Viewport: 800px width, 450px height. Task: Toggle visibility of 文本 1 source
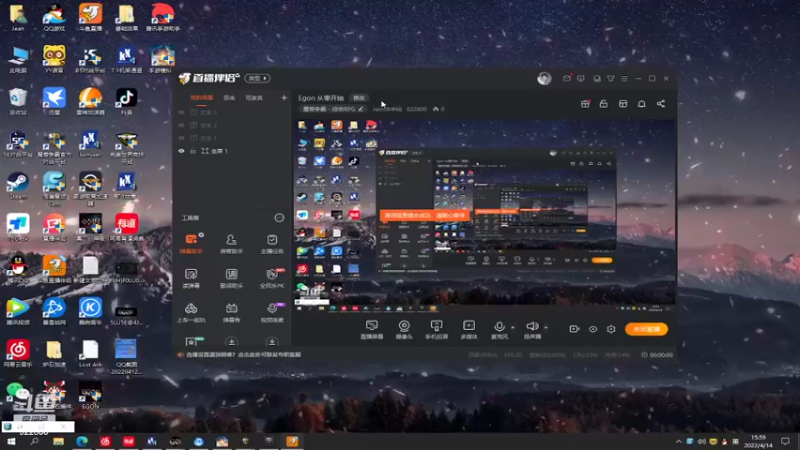(181, 138)
